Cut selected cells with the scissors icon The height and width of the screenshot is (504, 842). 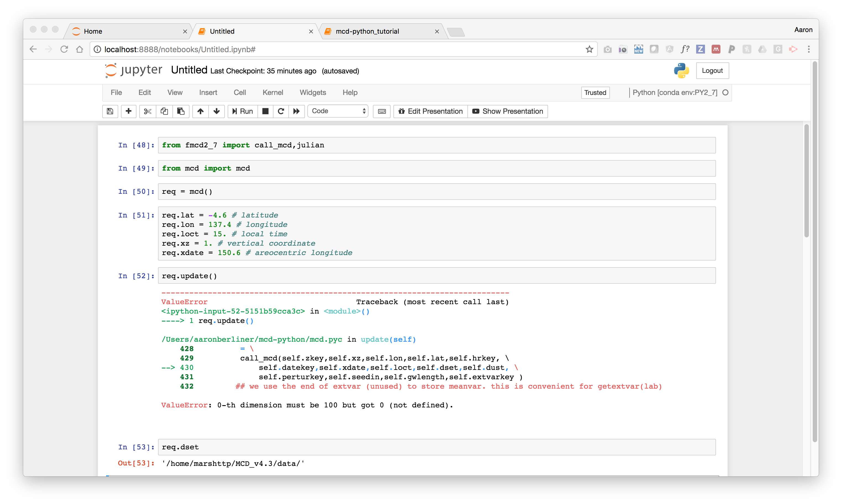[x=147, y=111]
